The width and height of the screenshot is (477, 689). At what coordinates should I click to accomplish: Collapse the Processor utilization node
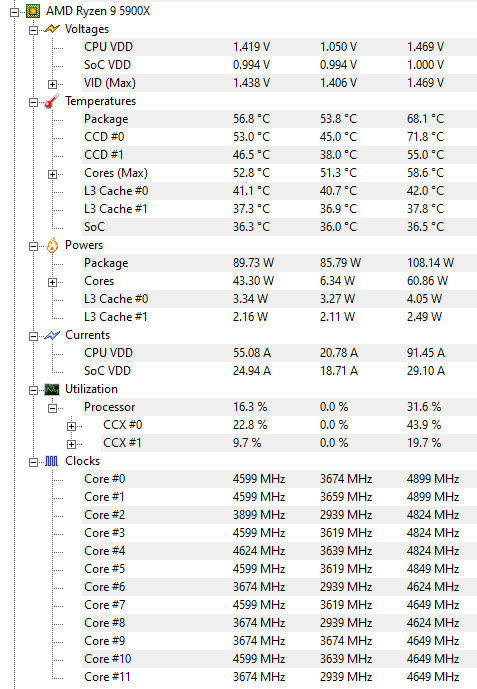(x=52, y=408)
